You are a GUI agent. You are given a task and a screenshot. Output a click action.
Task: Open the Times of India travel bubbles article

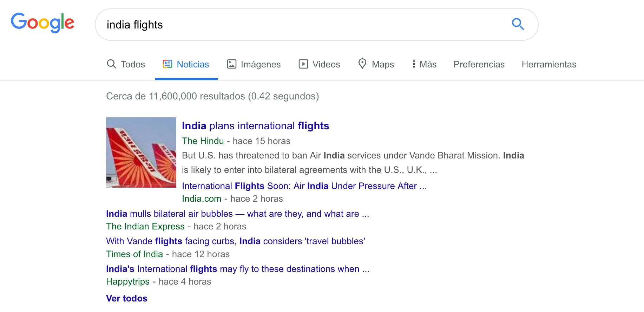[235, 241]
